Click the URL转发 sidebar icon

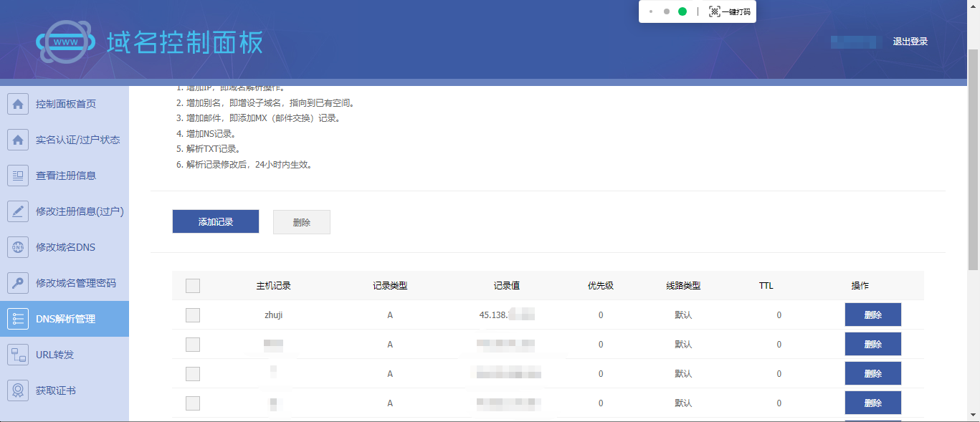click(18, 355)
